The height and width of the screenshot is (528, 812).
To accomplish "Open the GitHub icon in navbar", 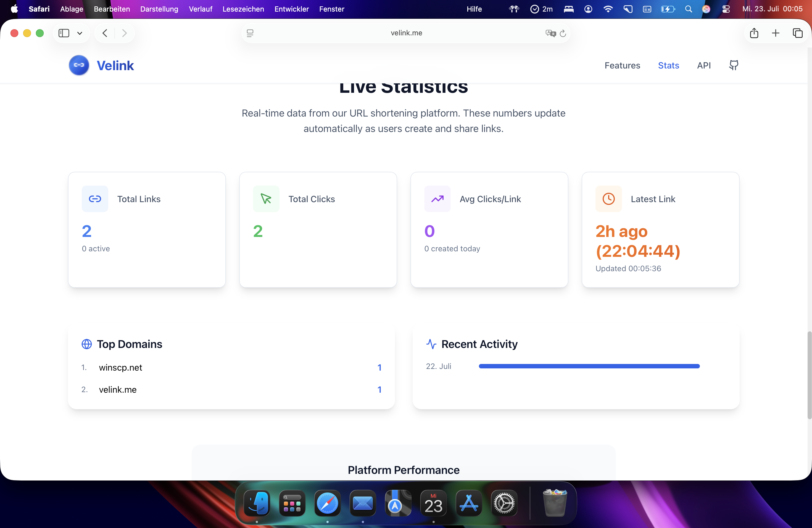I will click(734, 65).
